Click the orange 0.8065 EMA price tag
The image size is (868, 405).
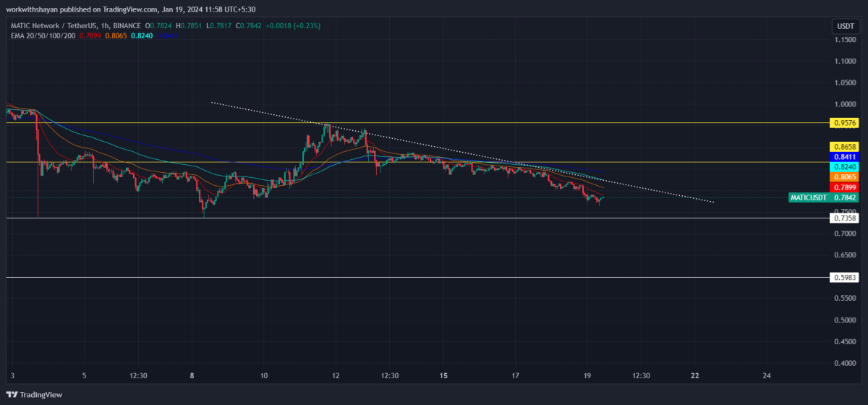[x=844, y=176]
